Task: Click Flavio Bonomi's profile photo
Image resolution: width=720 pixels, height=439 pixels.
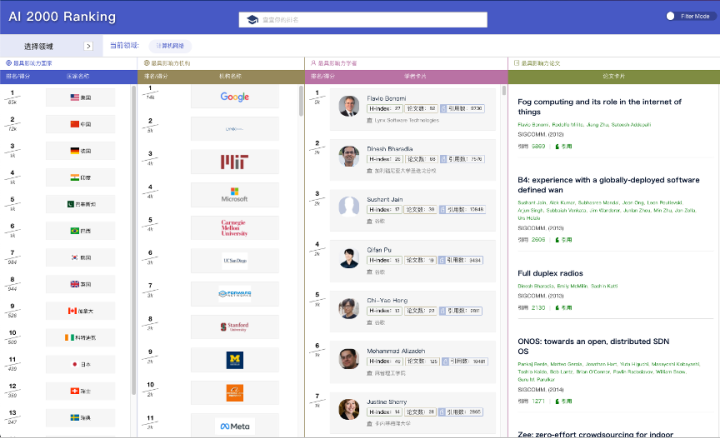Action: pos(349,106)
